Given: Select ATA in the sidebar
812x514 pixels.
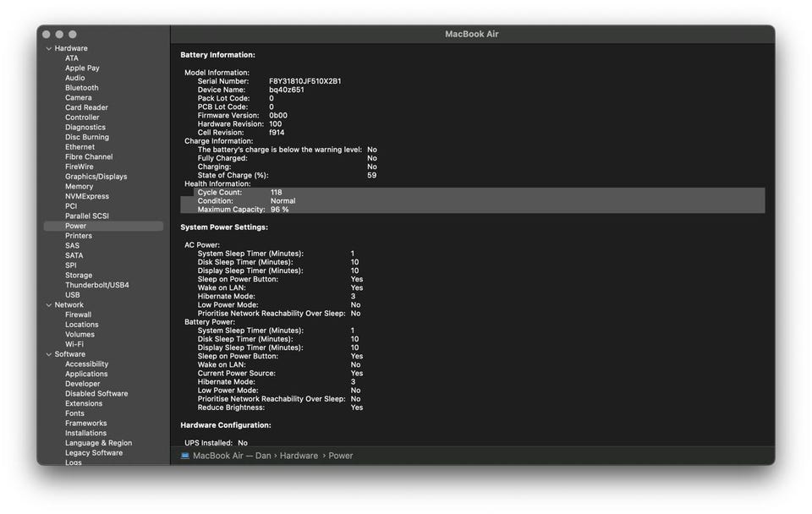Looking at the screenshot, I should 71,58.
